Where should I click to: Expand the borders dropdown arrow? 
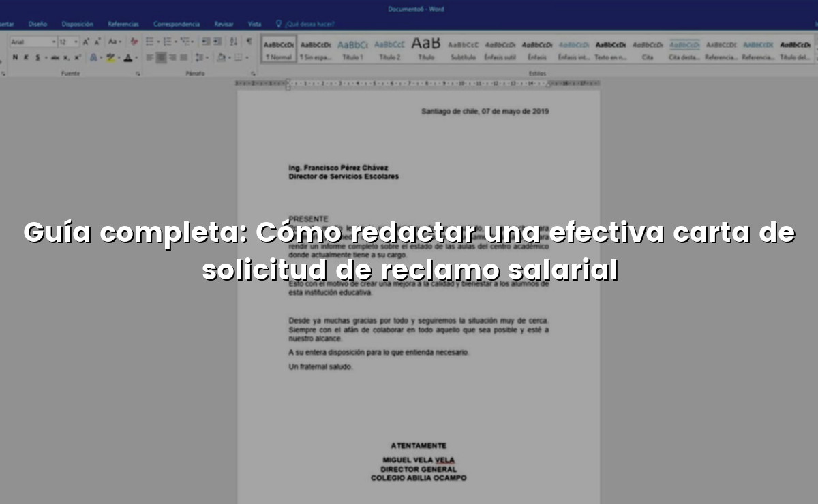(247, 58)
